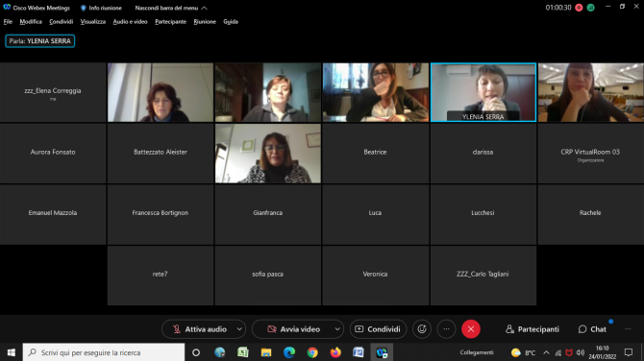644x361 pixels.
Task: Open the Partecipanti panel
Action: 533,329
